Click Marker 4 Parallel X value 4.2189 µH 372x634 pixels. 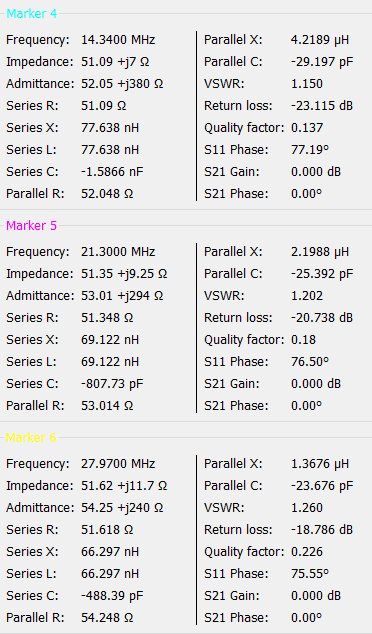pos(320,40)
